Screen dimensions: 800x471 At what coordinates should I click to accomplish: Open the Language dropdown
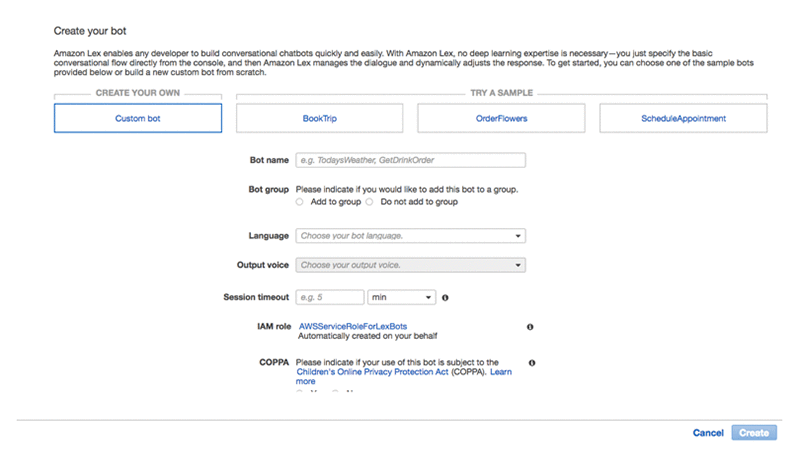(x=411, y=236)
